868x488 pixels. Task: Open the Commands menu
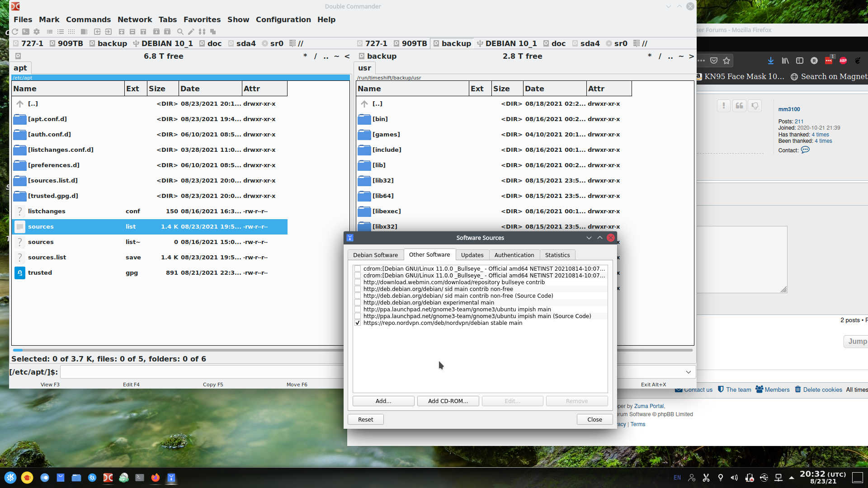(88, 19)
